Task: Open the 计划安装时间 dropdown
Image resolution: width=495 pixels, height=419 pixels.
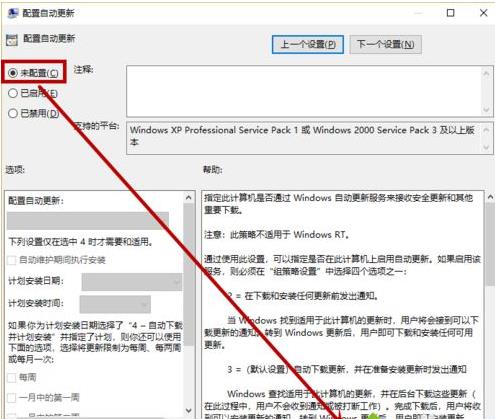Action: tap(115, 304)
